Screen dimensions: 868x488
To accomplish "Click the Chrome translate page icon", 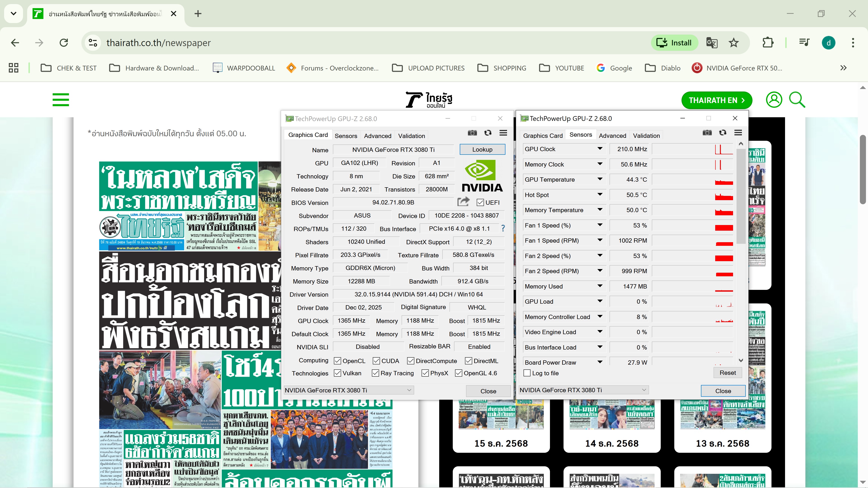I will click(712, 43).
